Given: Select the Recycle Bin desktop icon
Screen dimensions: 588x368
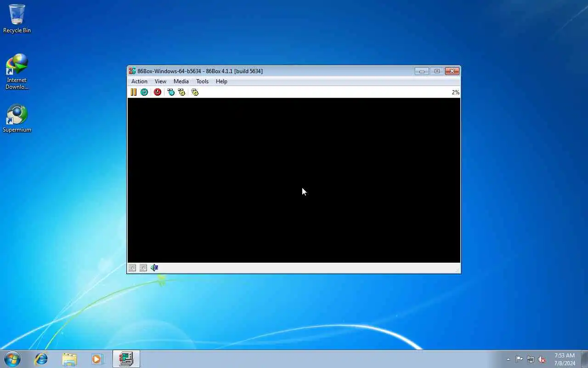Looking at the screenshot, I should tap(17, 19).
